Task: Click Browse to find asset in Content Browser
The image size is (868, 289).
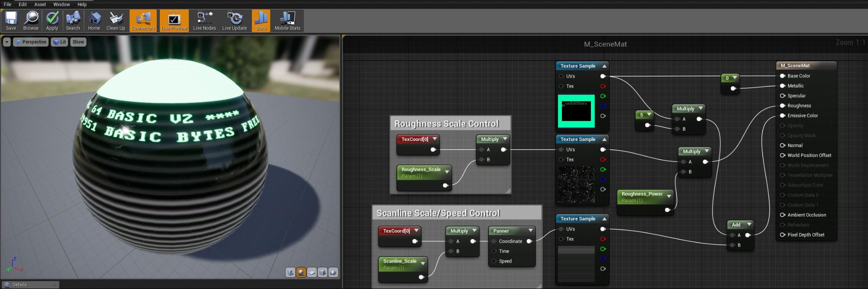Action: click(31, 21)
